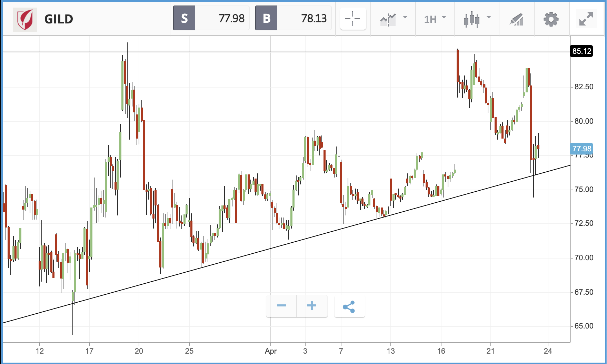This screenshot has height=364, width=607.
Task: Open the drawing tools pencil icon
Action: [x=517, y=19]
